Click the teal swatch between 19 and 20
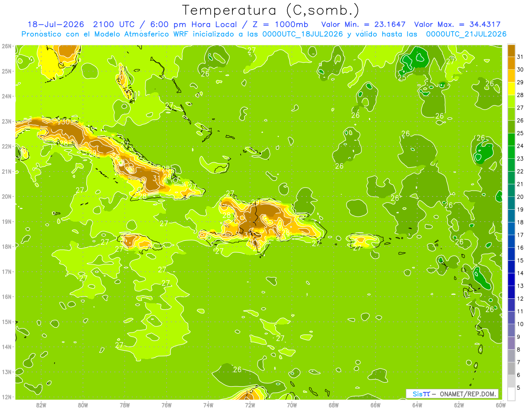Image resolution: width=532 pixels, height=411 pixels. pos(512,203)
